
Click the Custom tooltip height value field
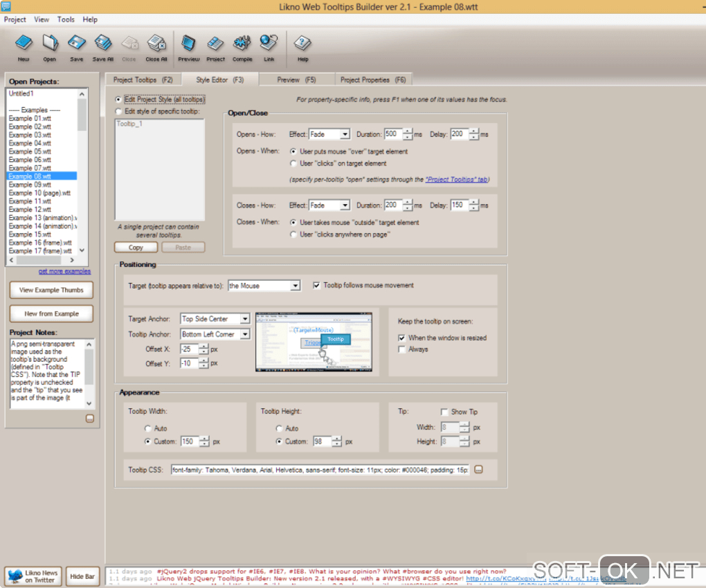[322, 442]
